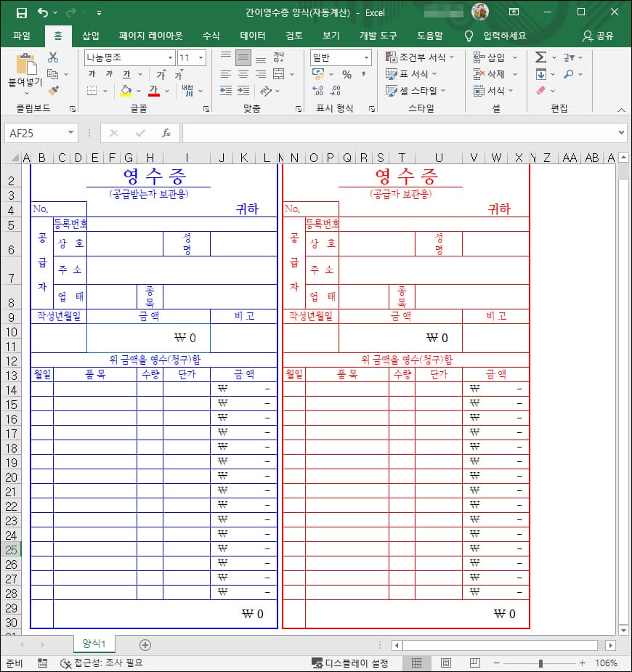Screen dimensions: 632x672
Task: Open the Name Box dropdown arrow
Action: tap(70, 132)
